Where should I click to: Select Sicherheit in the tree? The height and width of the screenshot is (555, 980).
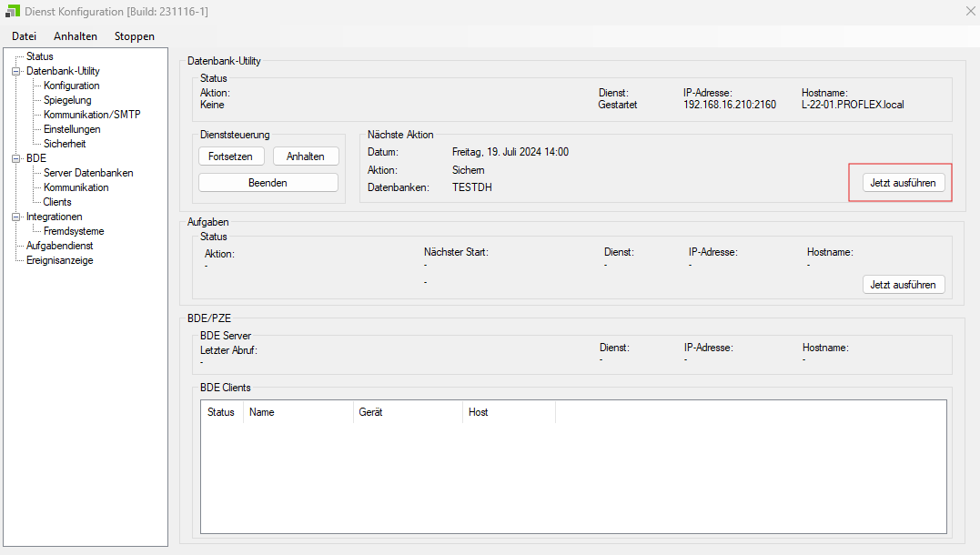[65, 144]
